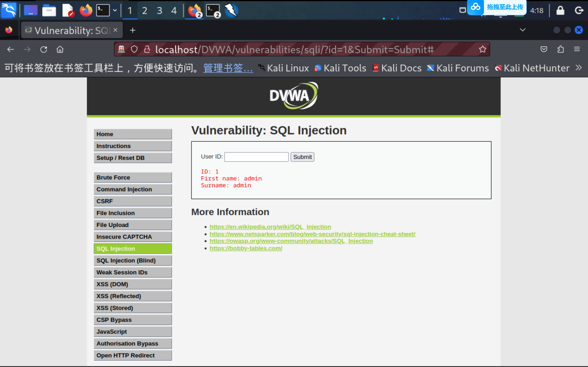Screen dimensions: 588x367
Task: Click the home icon in navigation bar
Action: coord(60,49)
